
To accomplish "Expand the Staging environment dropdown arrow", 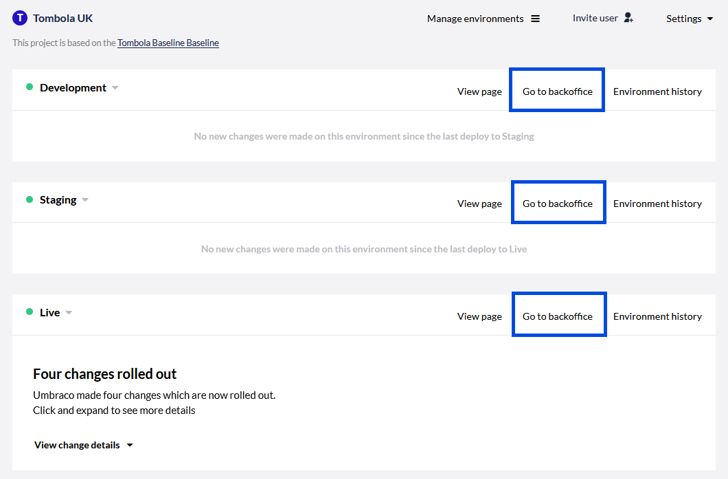I will (85, 200).
